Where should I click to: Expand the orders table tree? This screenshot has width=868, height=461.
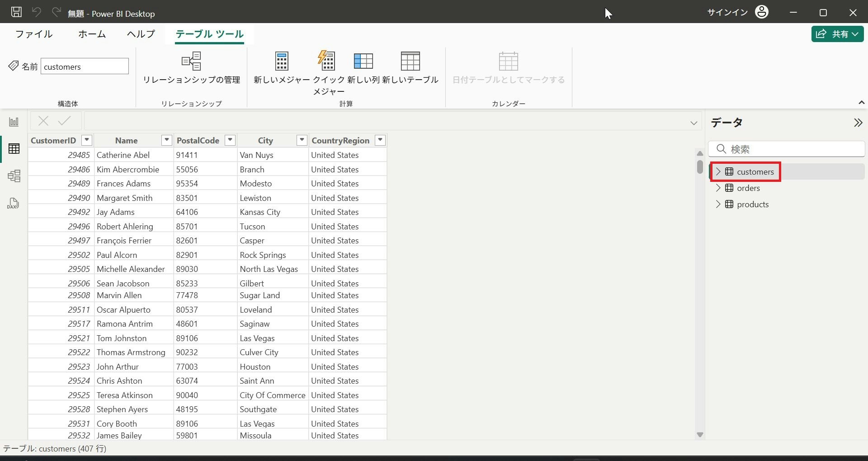pyautogui.click(x=718, y=188)
